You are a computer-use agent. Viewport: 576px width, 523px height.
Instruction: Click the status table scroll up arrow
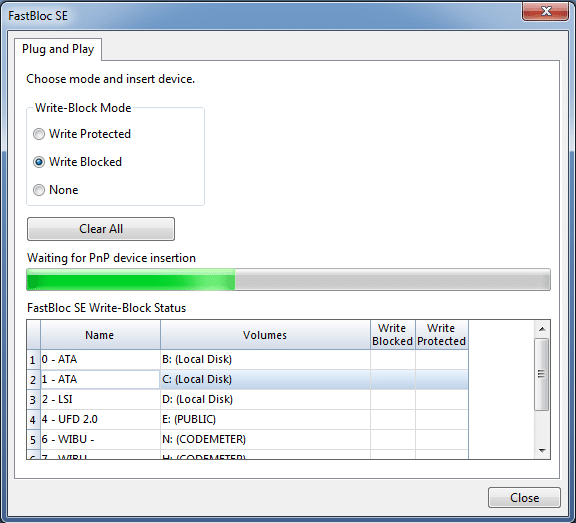pyautogui.click(x=542, y=329)
